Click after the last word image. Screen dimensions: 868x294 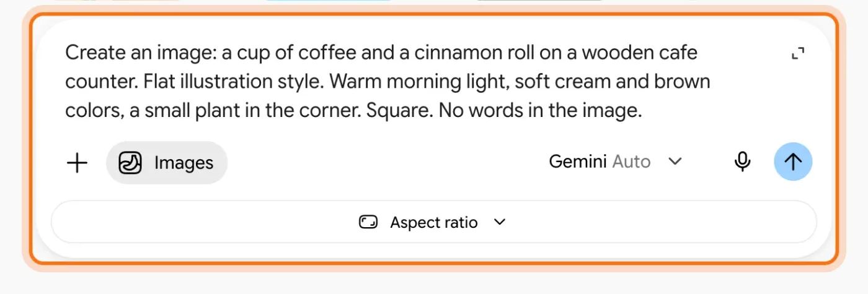tap(642, 111)
